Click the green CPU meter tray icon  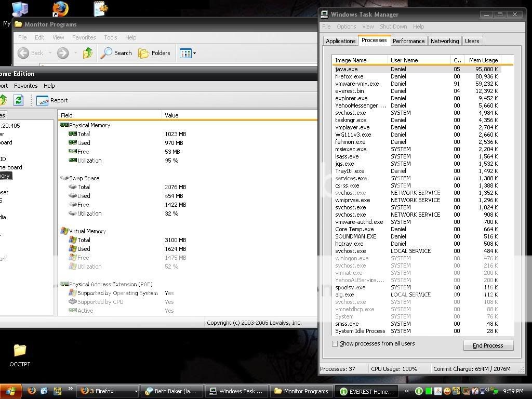[428, 391]
